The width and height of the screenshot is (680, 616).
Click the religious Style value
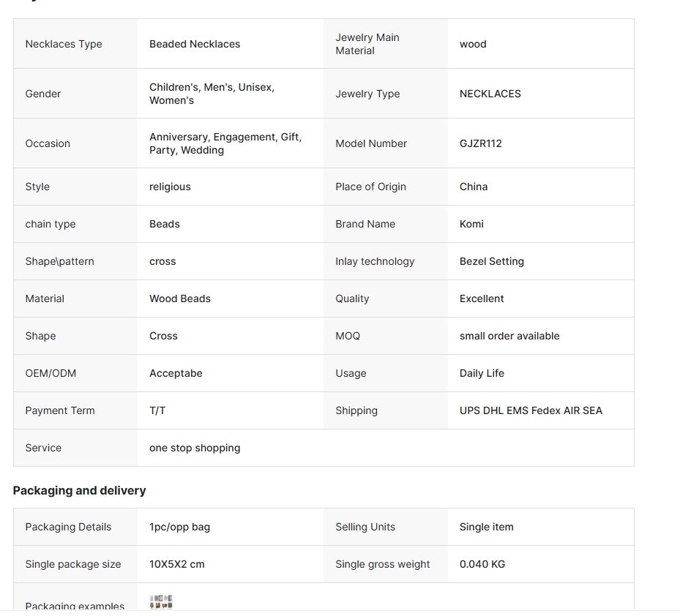pos(170,187)
